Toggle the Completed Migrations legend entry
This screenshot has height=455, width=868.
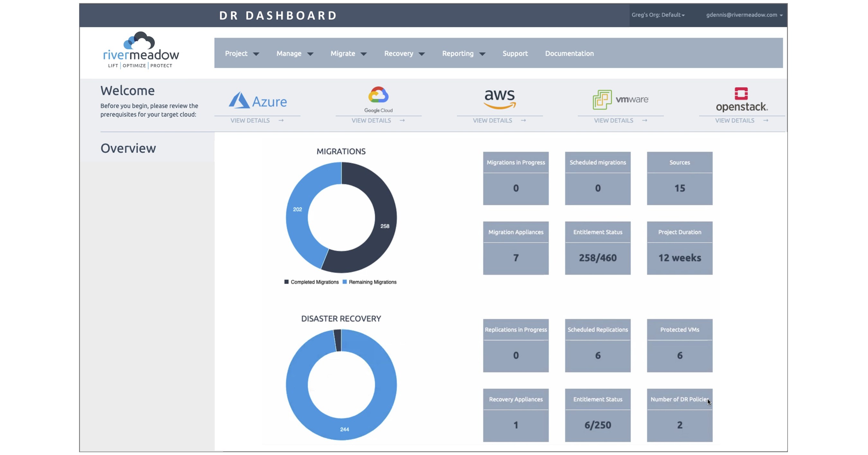pyautogui.click(x=312, y=282)
